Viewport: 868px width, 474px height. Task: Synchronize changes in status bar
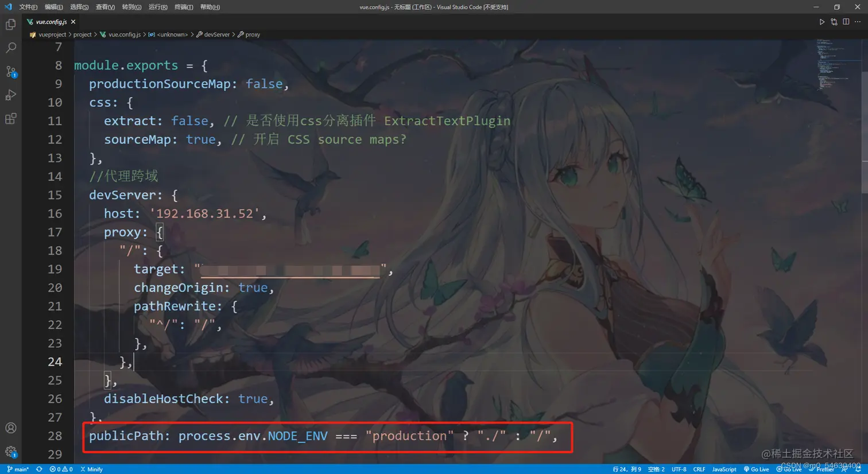point(39,469)
